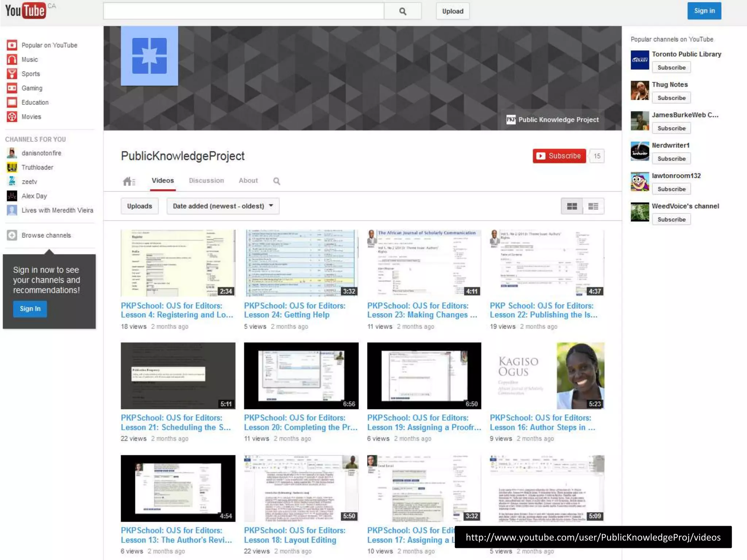747x560 pixels.
Task: Subscribe to Nerdwriter1
Action: pyautogui.click(x=671, y=159)
